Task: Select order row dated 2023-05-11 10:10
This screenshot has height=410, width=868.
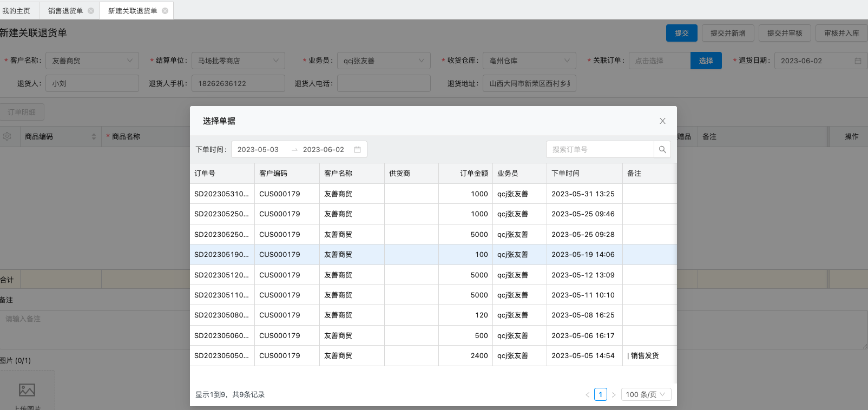Action: click(x=433, y=295)
